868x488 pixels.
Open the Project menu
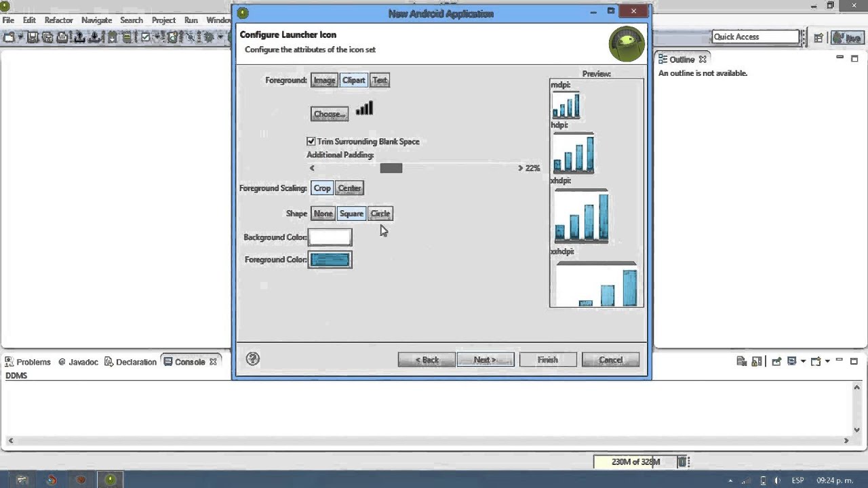163,20
